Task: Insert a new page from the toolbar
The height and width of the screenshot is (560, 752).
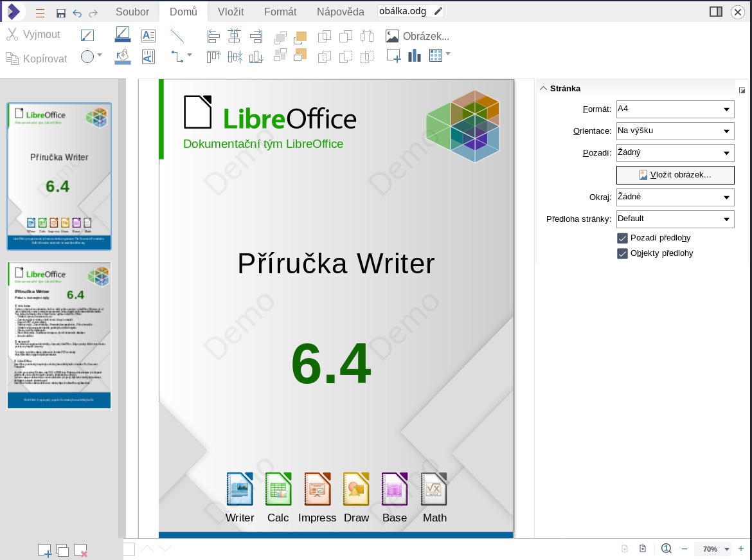Action: click(393, 56)
